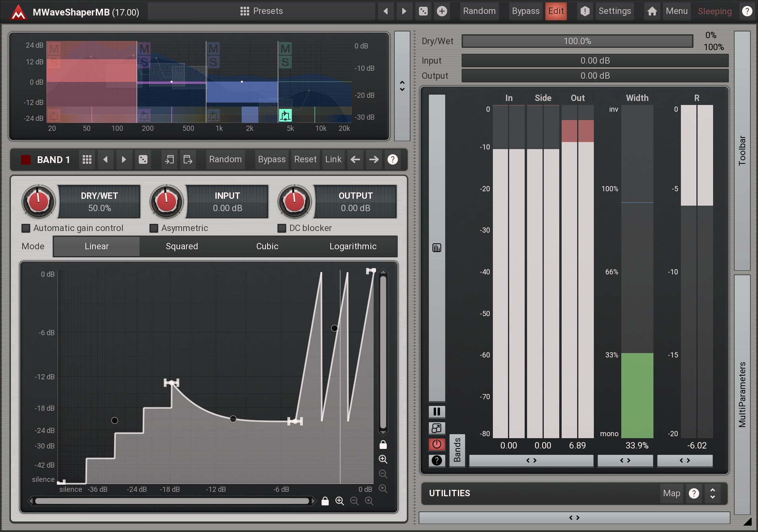Viewport: 758px width, 532px height.
Task: Open the Presets dropdown
Action: tap(262, 11)
